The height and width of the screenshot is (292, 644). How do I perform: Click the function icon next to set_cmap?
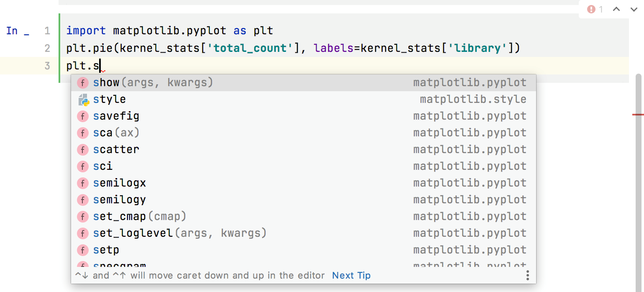tap(83, 216)
